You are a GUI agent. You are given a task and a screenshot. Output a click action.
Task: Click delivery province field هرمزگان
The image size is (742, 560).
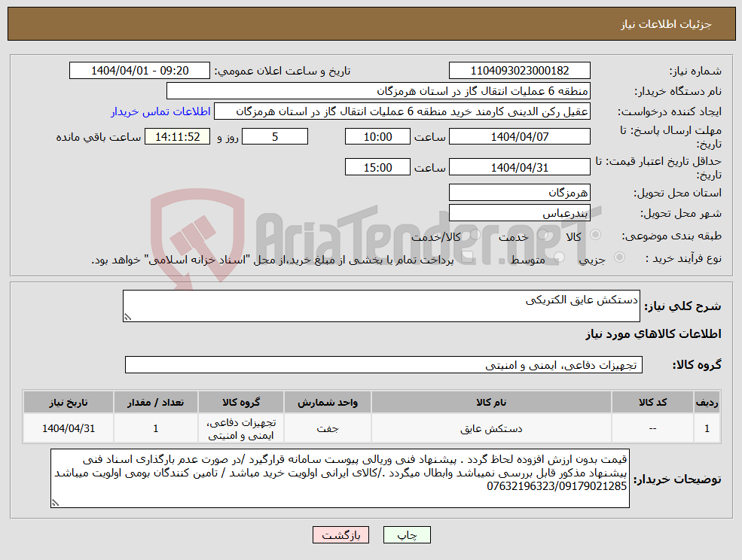520,193
